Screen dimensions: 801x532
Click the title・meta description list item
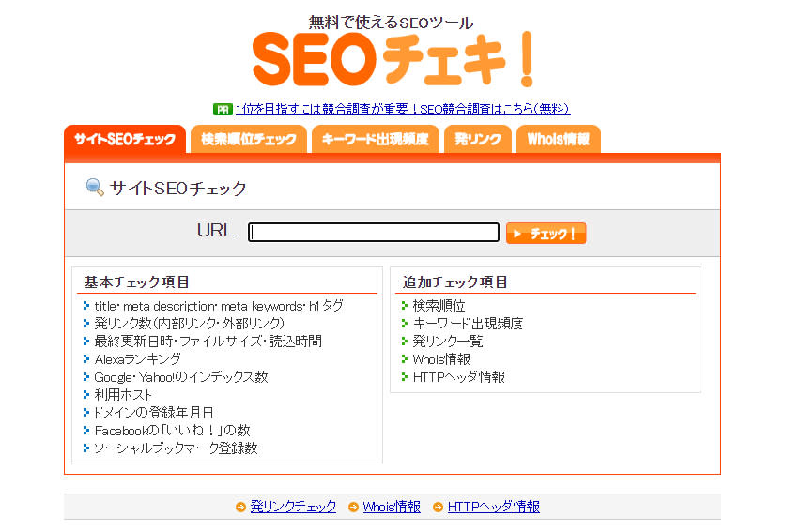coord(219,306)
